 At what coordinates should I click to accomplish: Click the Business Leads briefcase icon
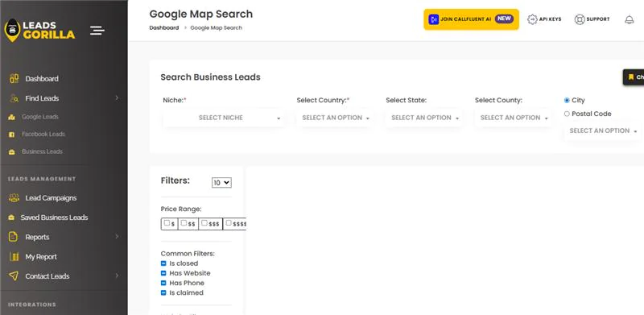pos(11,151)
